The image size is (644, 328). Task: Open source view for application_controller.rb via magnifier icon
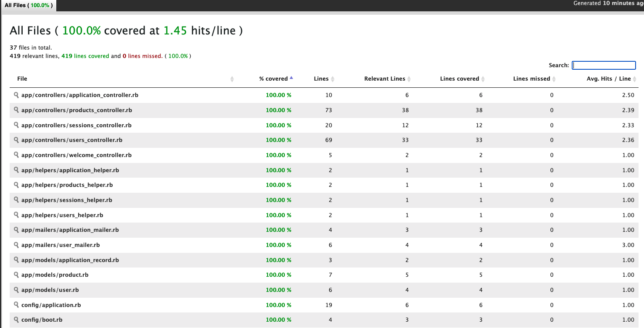[16, 95]
